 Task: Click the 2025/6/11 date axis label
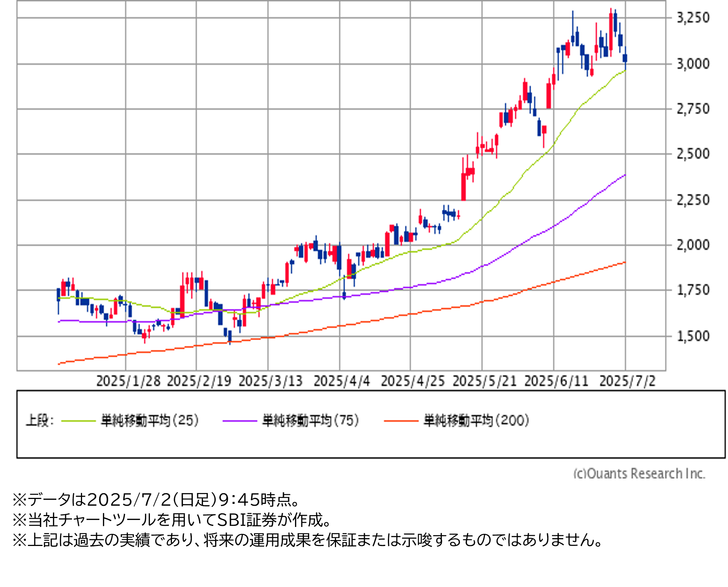click(556, 381)
